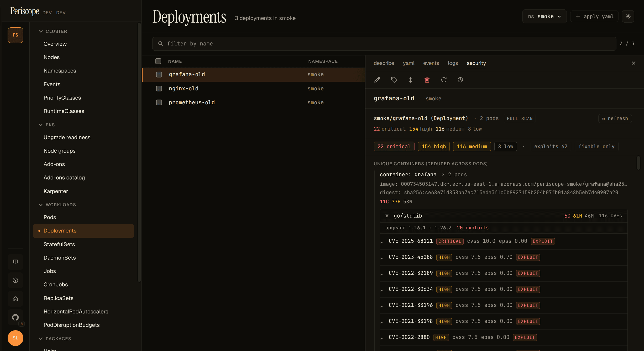644x351 pixels.
Task: Select the nginx-old deployment row
Action: click(x=253, y=89)
